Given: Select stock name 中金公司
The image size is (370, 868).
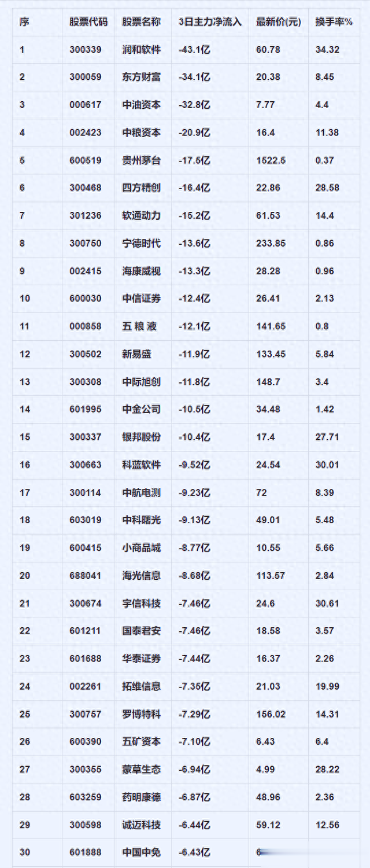Looking at the screenshot, I should click(x=142, y=410).
